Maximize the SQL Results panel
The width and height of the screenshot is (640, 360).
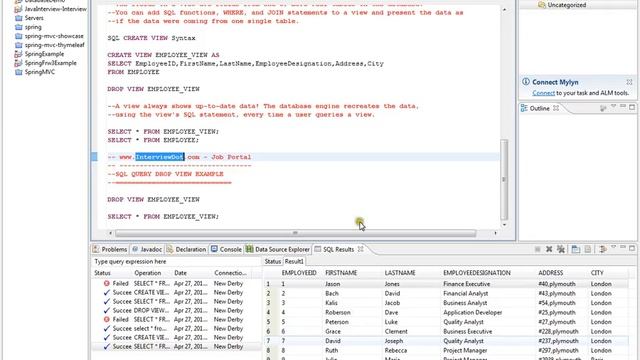[632, 248]
